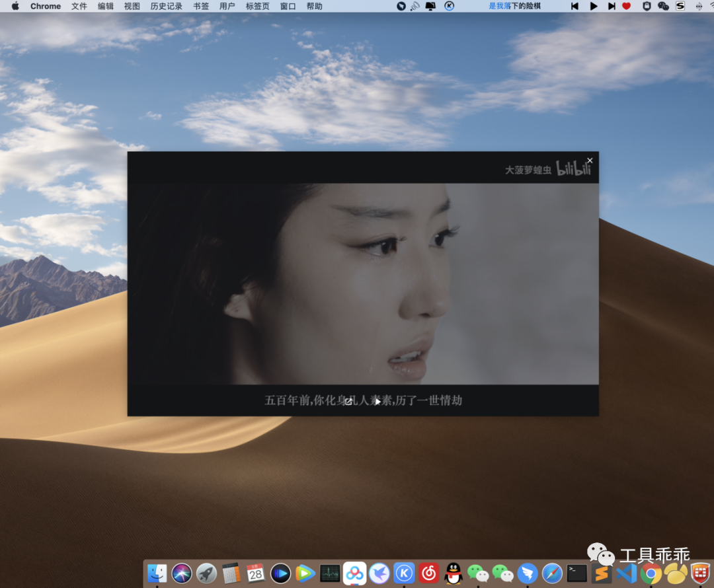The height and width of the screenshot is (588, 714).
Task: Open the Bluetooth menu bar icon
Action: 699,6
